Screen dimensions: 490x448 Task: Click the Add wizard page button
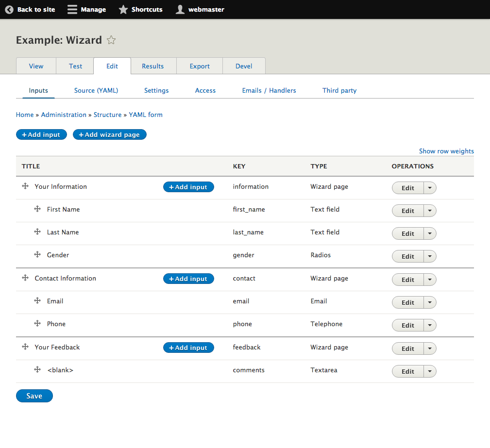tap(110, 134)
